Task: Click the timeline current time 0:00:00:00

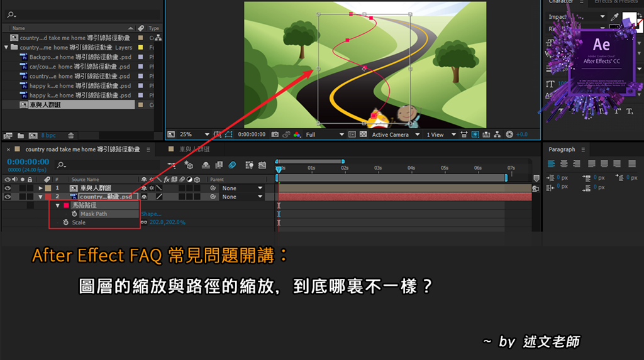Action: click(x=28, y=161)
